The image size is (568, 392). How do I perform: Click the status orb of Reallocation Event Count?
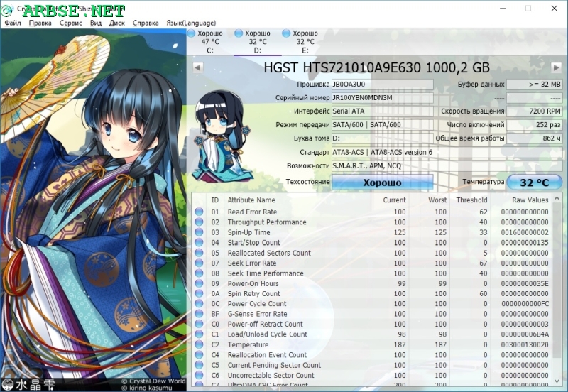pos(199,354)
